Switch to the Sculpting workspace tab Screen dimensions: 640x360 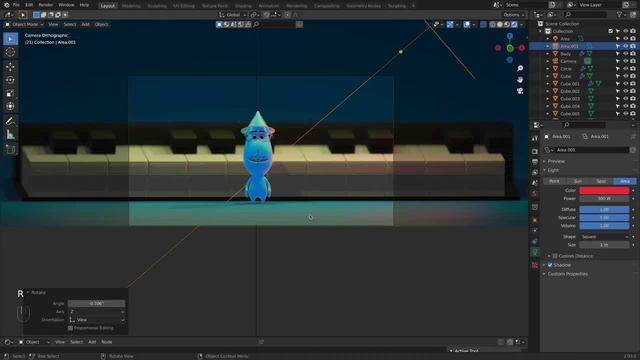(157, 6)
